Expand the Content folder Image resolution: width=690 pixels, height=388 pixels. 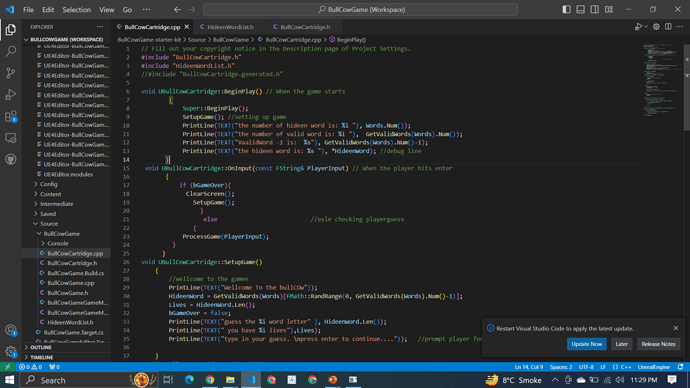click(x=51, y=194)
